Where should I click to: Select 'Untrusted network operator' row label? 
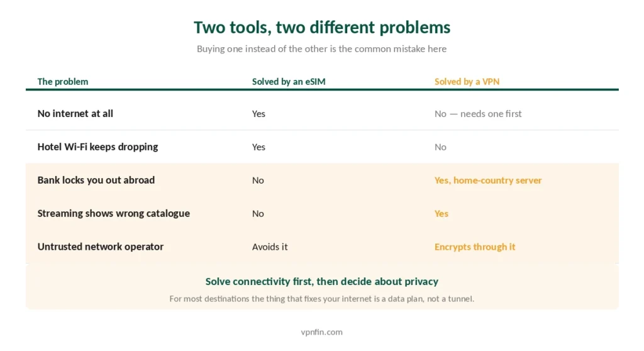click(101, 247)
